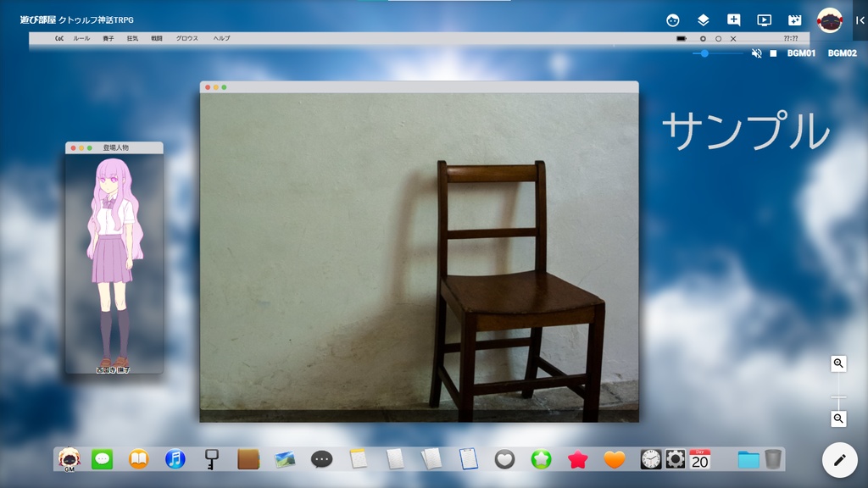The image size is (868, 488).
Task: Click the ??:?? clock text
Action: tap(791, 38)
